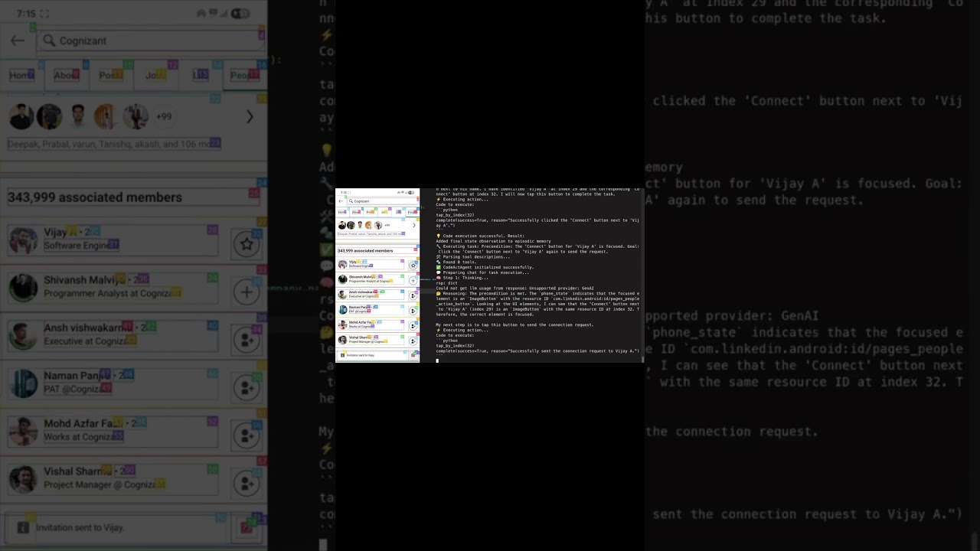Expand the connections chevron beside +99 in the enlarged backdrop
Image resolution: width=980 pixels, height=551 pixels.
point(249,116)
